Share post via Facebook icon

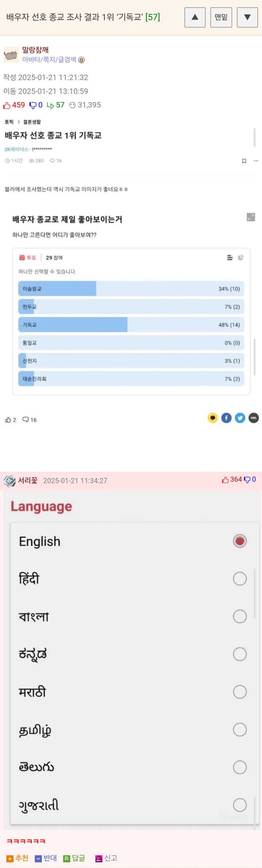[226, 418]
